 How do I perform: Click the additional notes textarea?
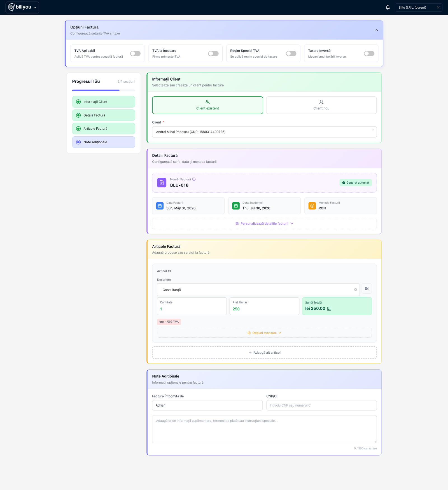click(x=264, y=429)
